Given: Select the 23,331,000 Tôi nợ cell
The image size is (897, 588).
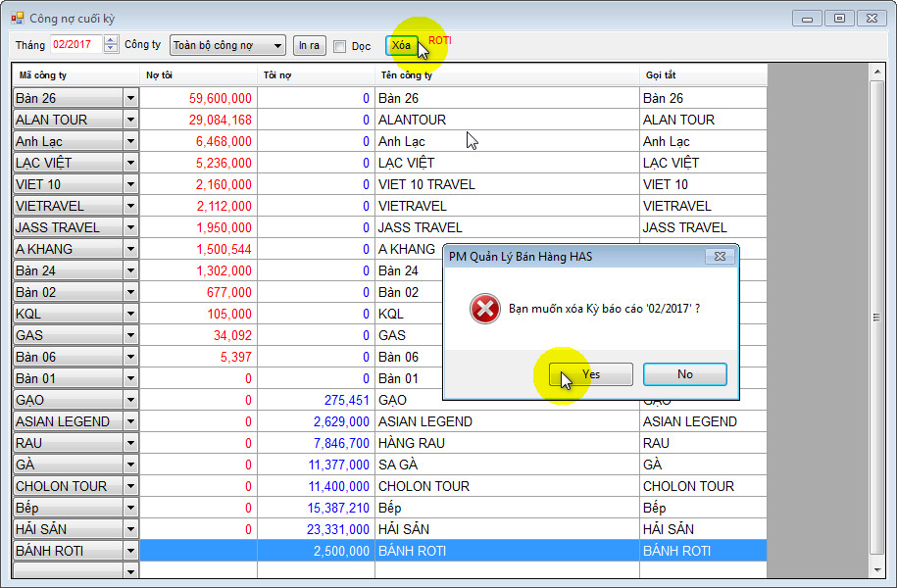Looking at the screenshot, I should [316, 529].
